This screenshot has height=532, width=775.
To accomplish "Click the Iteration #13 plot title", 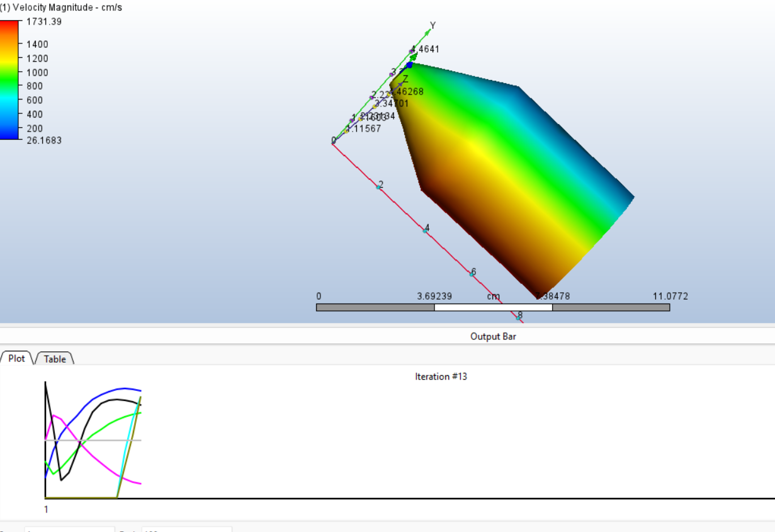I will 440,376.
